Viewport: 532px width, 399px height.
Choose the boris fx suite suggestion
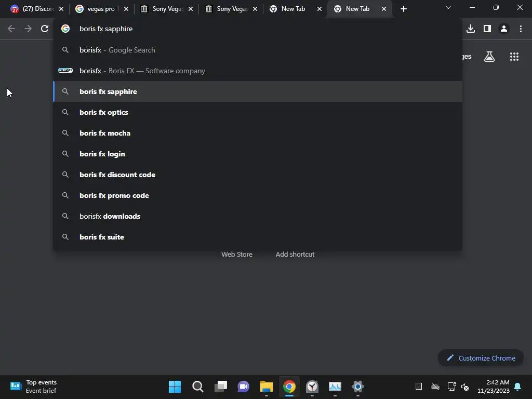(258, 237)
